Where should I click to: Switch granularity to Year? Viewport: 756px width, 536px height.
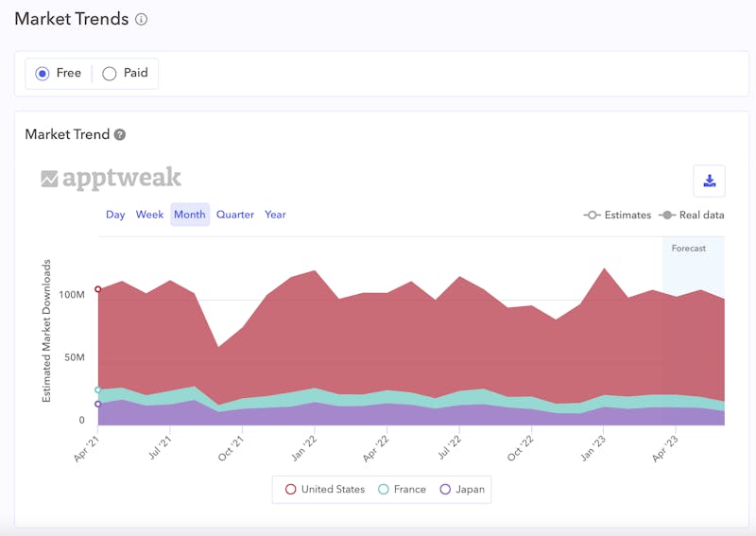(275, 215)
